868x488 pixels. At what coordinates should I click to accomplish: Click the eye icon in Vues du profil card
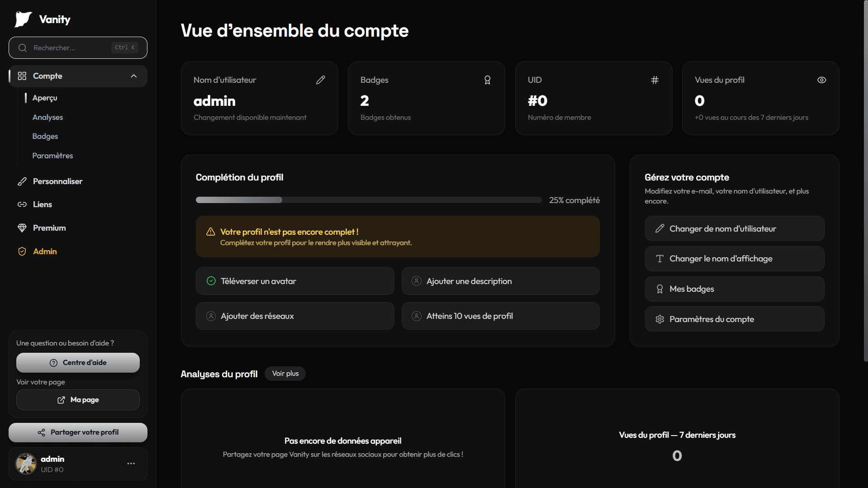point(821,80)
